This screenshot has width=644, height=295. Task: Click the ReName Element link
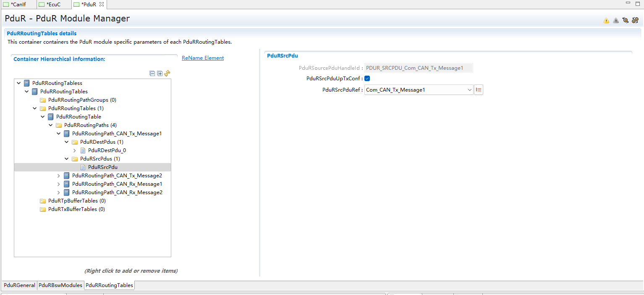(203, 58)
